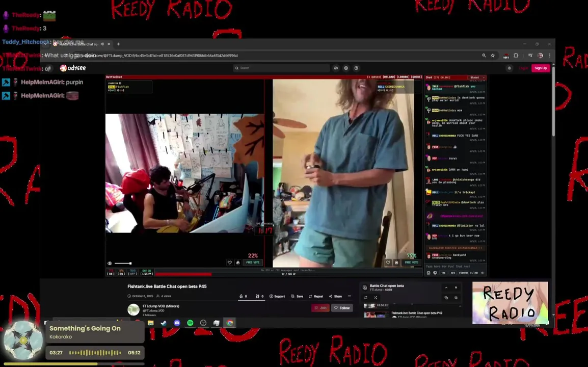Click the Odysee logo
Image resolution: width=588 pixels, height=367 pixels.
click(x=73, y=68)
